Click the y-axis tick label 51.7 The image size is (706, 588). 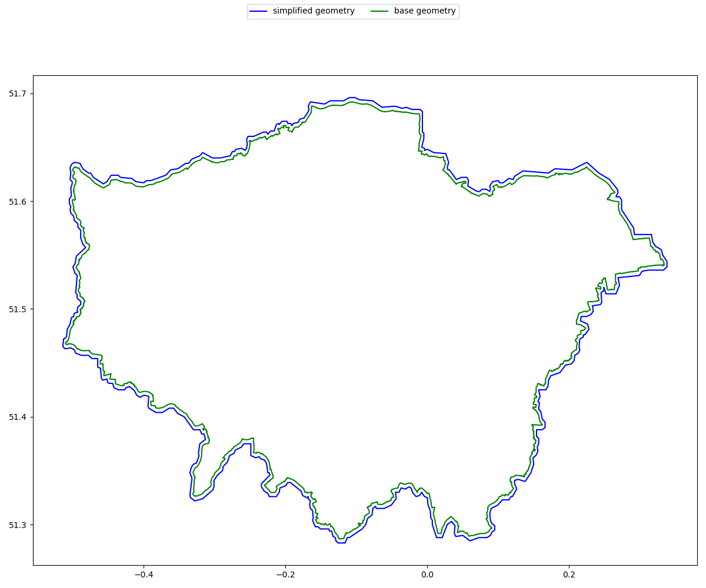(x=19, y=94)
